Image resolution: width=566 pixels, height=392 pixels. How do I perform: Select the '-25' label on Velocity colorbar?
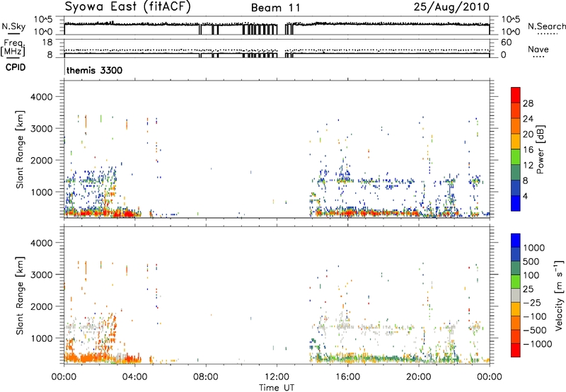pyautogui.click(x=532, y=303)
